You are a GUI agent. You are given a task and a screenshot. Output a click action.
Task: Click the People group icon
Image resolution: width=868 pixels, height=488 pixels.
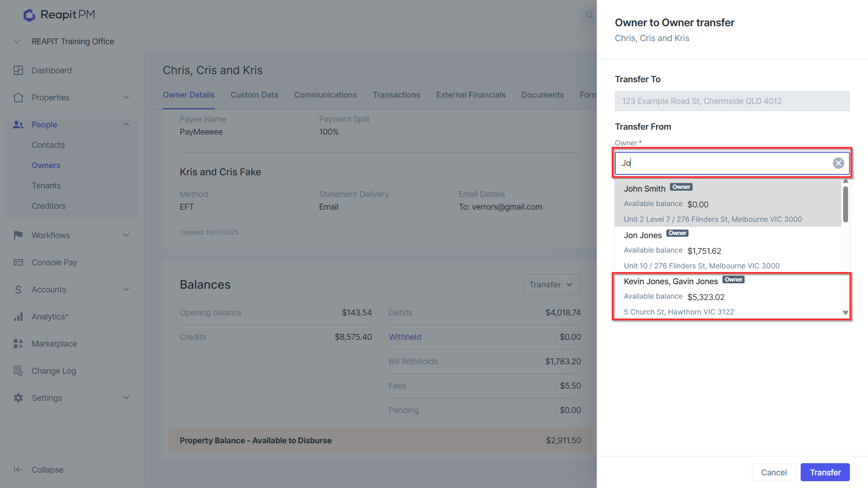[x=18, y=125]
